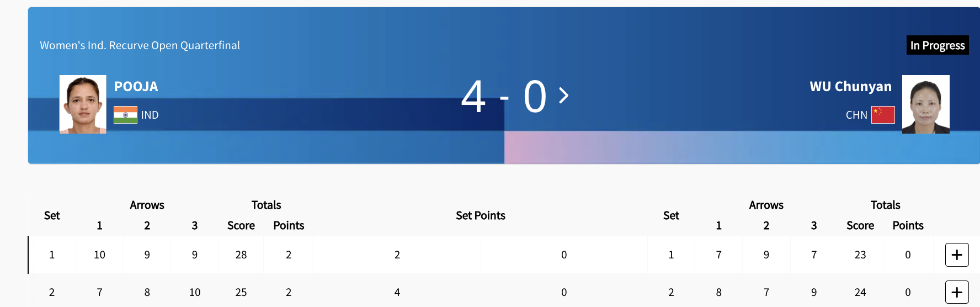Click the India flag icon
980x307 pixels.
(x=125, y=115)
